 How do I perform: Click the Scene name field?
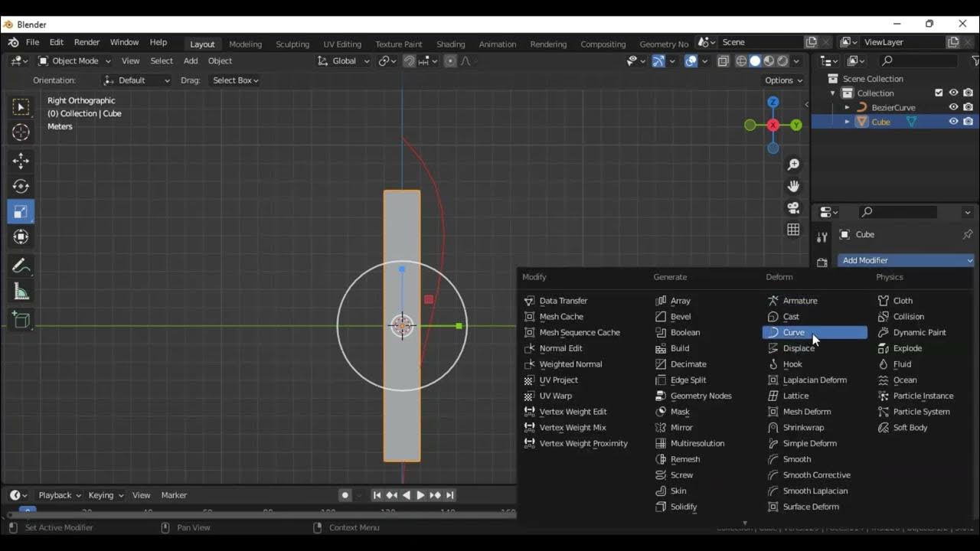pos(759,43)
